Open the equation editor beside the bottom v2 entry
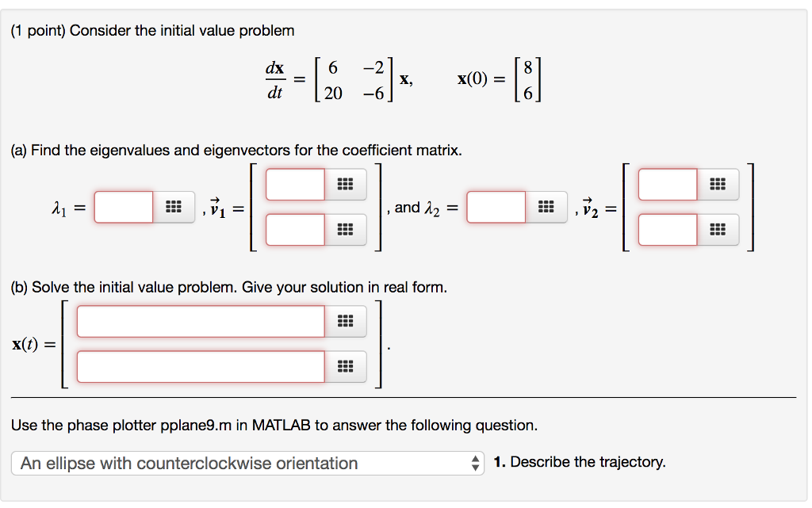Viewport: 812px width, 508px height. tap(718, 230)
